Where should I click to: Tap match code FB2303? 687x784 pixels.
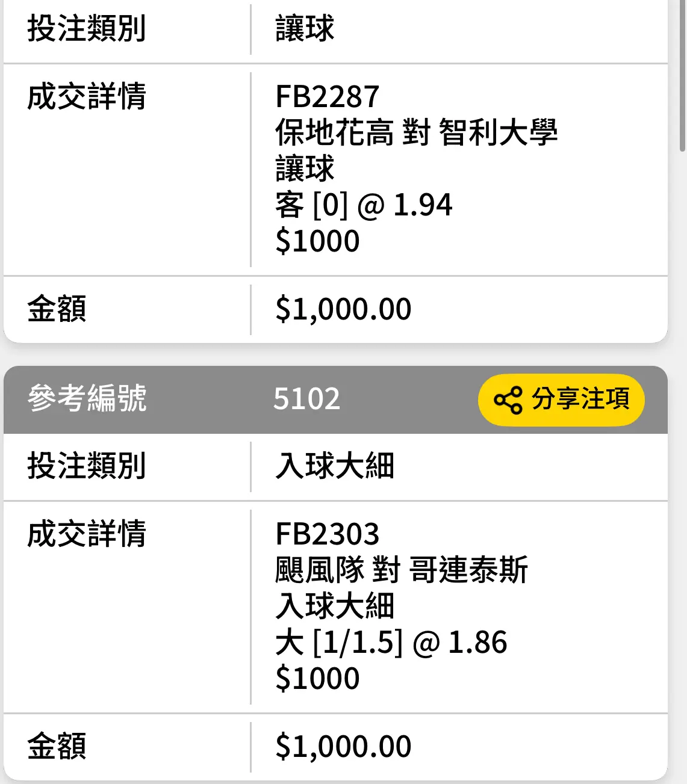(x=327, y=534)
